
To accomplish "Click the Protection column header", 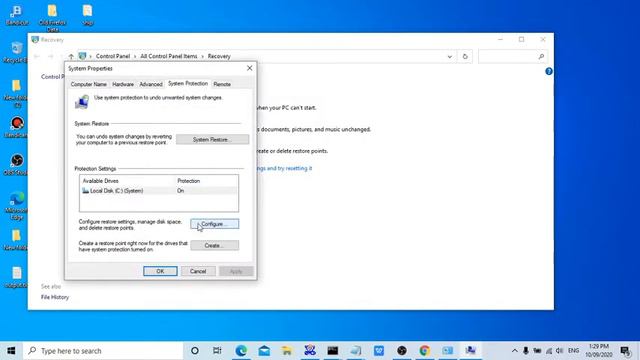I will [189, 181].
